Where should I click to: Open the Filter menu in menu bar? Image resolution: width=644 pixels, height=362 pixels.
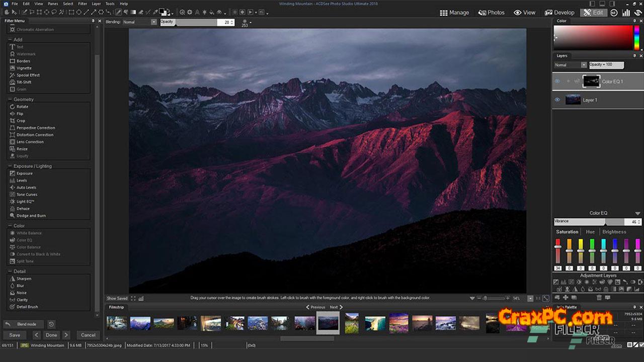pyautogui.click(x=83, y=4)
